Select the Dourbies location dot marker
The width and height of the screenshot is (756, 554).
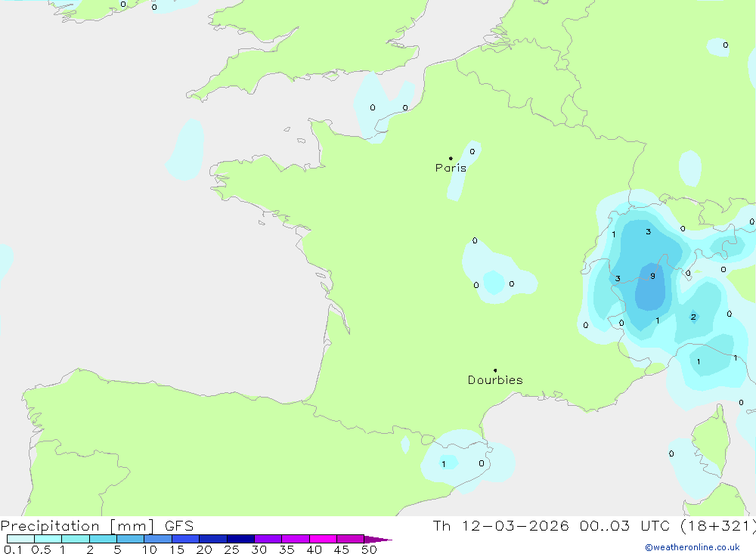495,370
